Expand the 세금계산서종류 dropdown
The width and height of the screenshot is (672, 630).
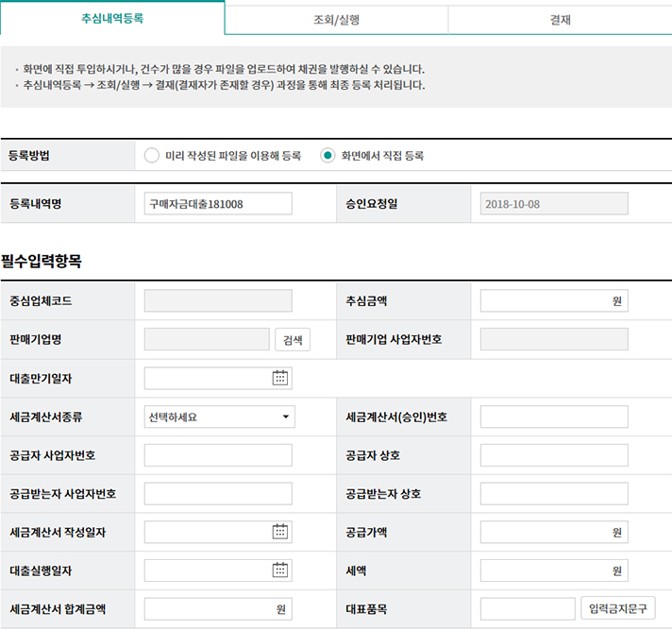coord(219,417)
